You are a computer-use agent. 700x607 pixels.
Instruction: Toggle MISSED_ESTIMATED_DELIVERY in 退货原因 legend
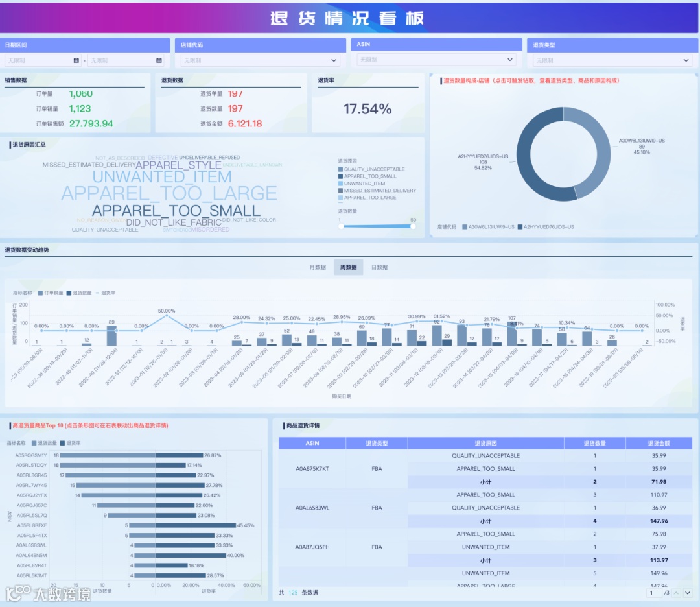[377, 191]
